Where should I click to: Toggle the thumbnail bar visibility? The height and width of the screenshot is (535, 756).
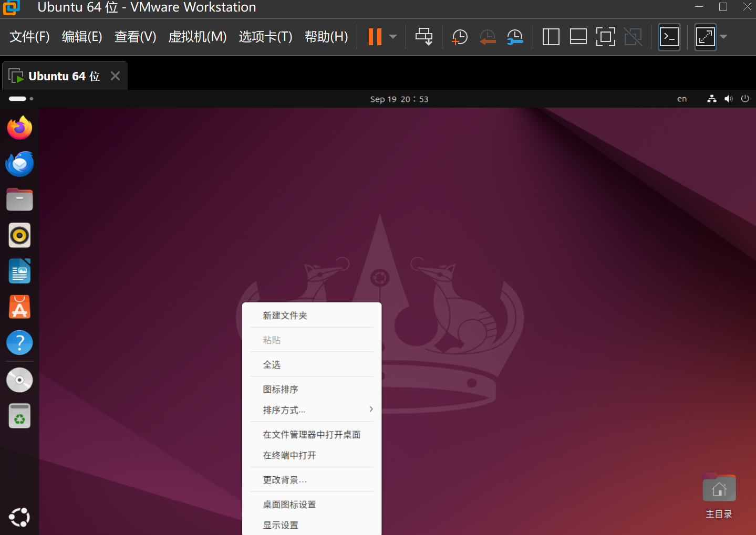(578, 37)
